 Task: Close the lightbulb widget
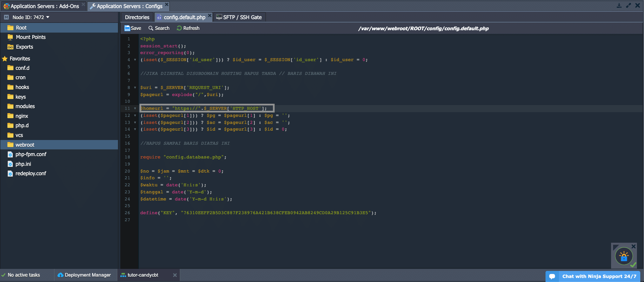(x=634, y=246)
